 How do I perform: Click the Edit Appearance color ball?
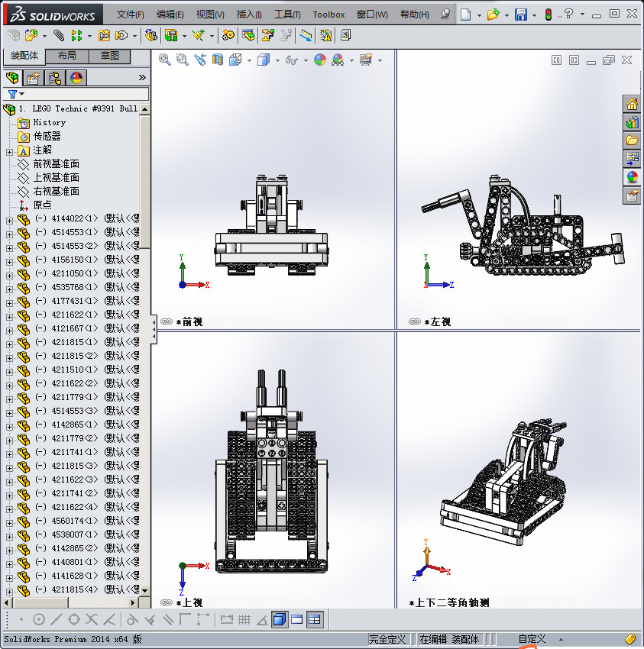click(x=320, y=60)
